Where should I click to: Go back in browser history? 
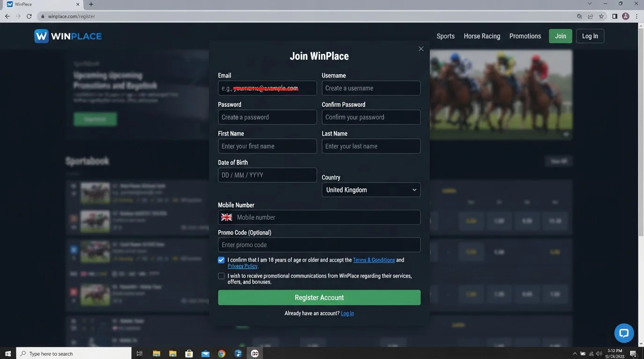coord(7,16)
